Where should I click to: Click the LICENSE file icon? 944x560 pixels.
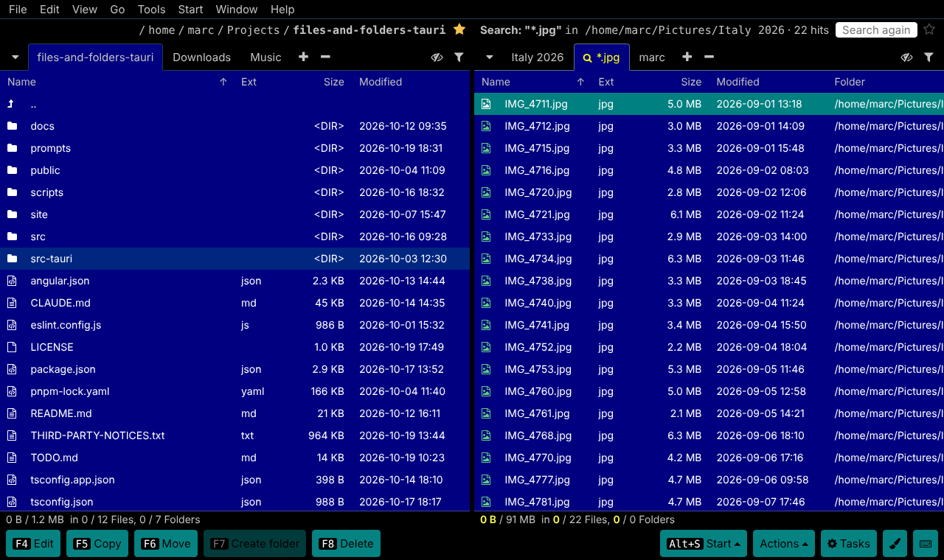(12, 347)
